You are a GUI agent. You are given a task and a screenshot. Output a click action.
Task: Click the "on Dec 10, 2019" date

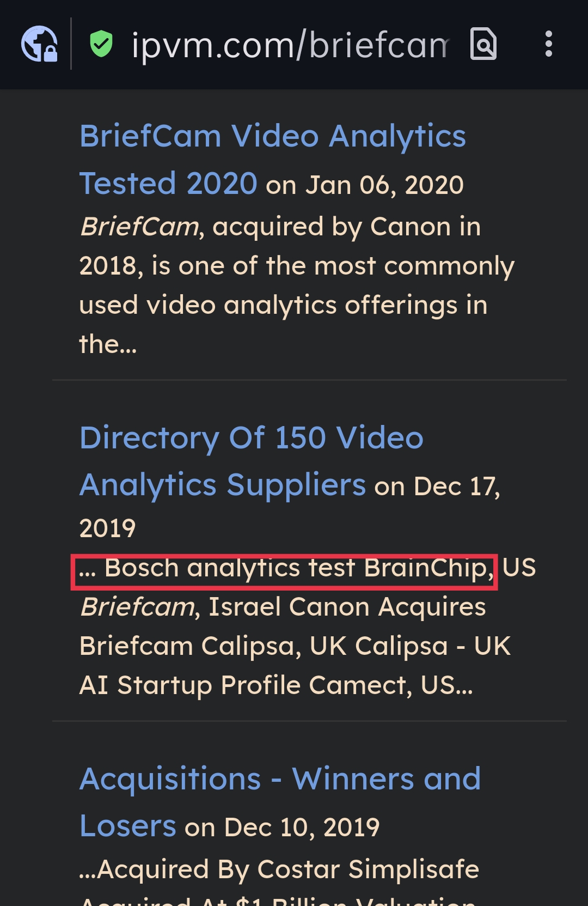pyautogui.click(x=282, y=828)
